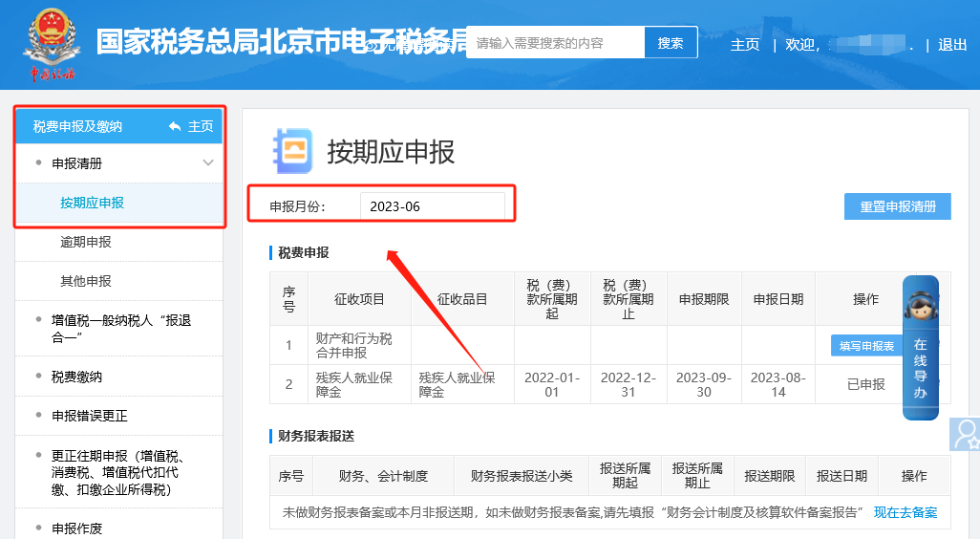980x539 pixels.
Task: Open 申报错误更正 in the sidebar
Action: point(90,416)
